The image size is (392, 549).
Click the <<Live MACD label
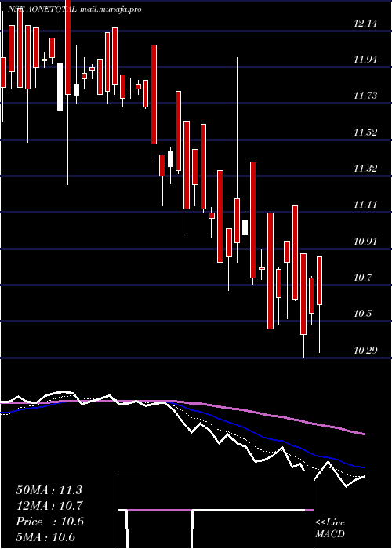(330, 529)
